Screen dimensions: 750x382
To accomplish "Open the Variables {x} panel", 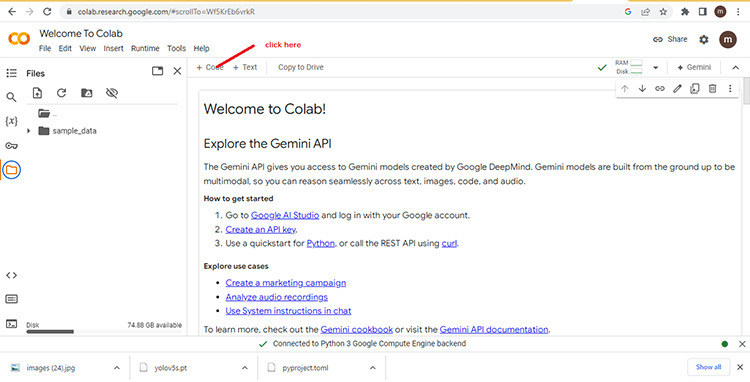I will pyautogui.click(x=11, y=121).
